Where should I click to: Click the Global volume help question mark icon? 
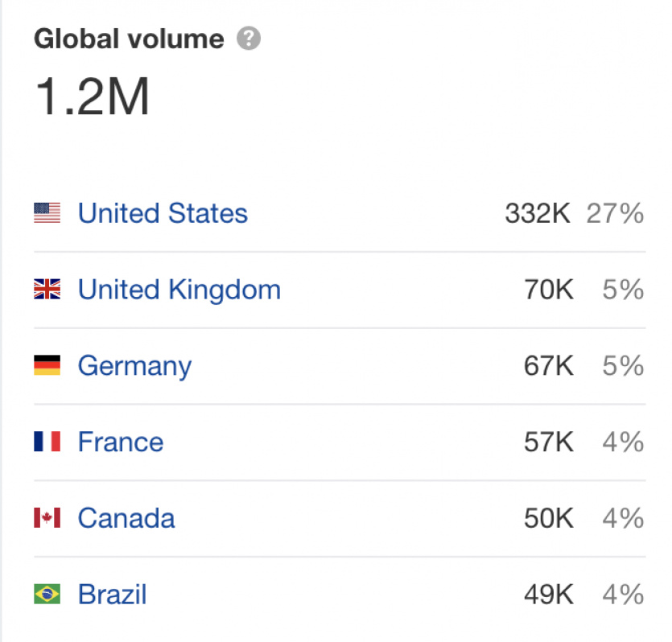[x=249, y=39]
